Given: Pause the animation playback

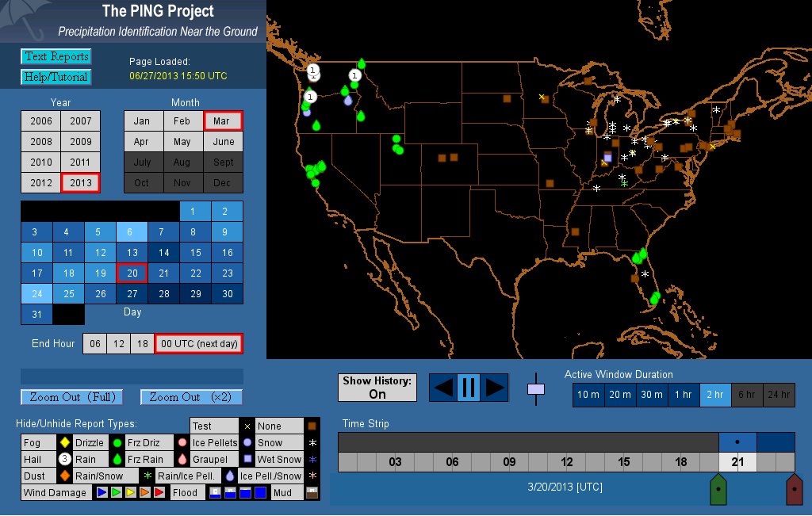Looking at the screenshot, I should tap(468, 388).
